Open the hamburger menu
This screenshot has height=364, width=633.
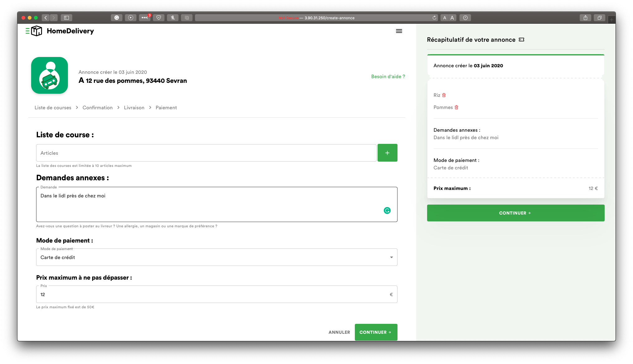(x=399, y=31)
